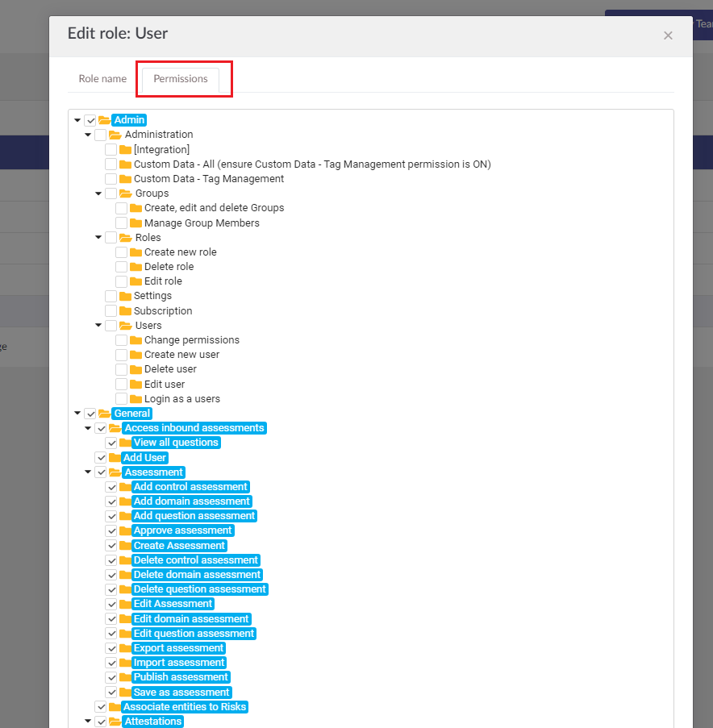Image resolution: width=713 pixels, height=728 pixels.
Task: Click the [Integration] folder icon
Action: point(125,149)
